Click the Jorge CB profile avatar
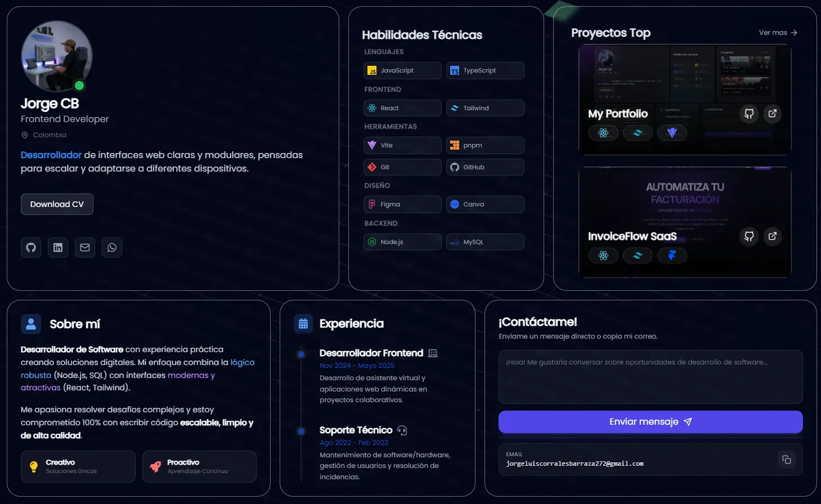Screen dimensions: 821x504 [x=56, y=56]
